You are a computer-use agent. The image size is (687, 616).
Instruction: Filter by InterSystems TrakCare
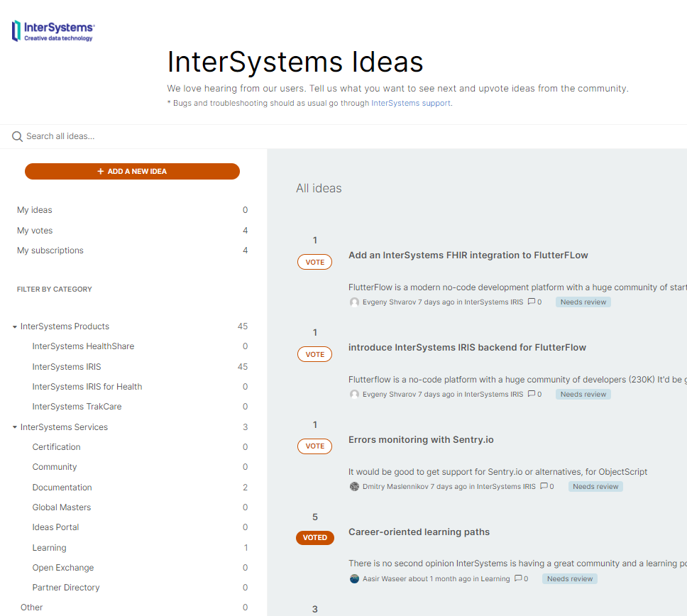[77, 407]
